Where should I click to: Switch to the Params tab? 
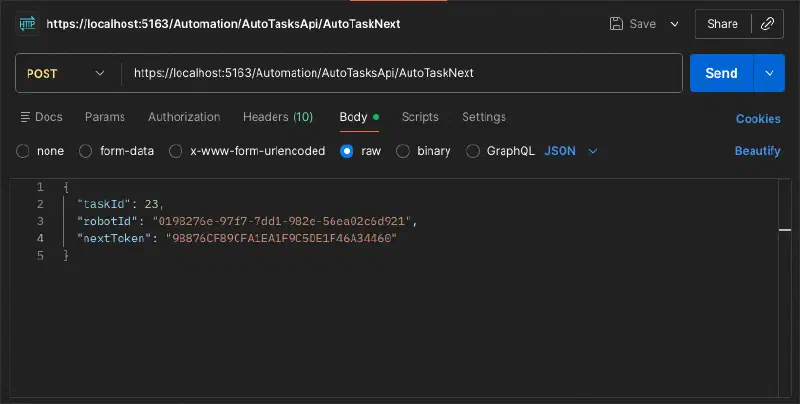[x=105, y=117]
